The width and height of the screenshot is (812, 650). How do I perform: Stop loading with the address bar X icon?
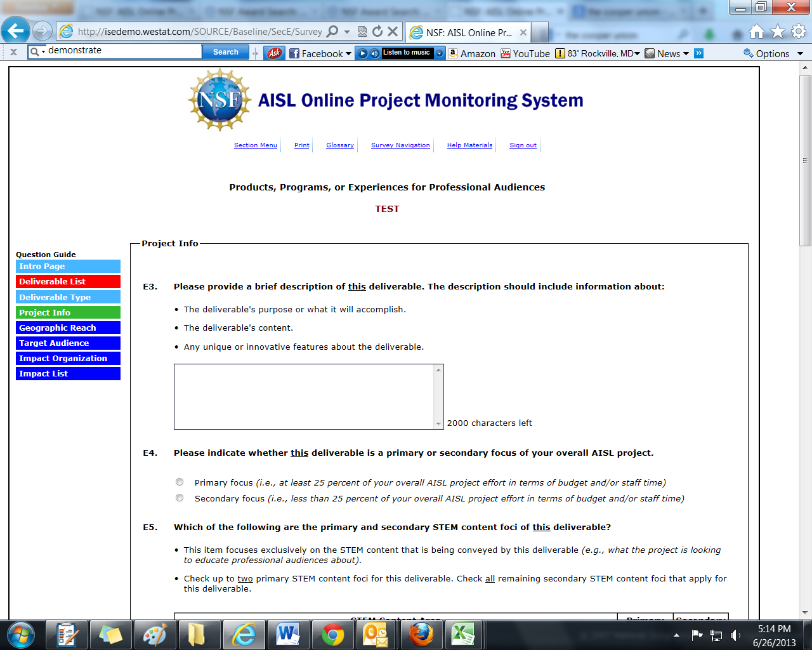(x=393, y=32)
